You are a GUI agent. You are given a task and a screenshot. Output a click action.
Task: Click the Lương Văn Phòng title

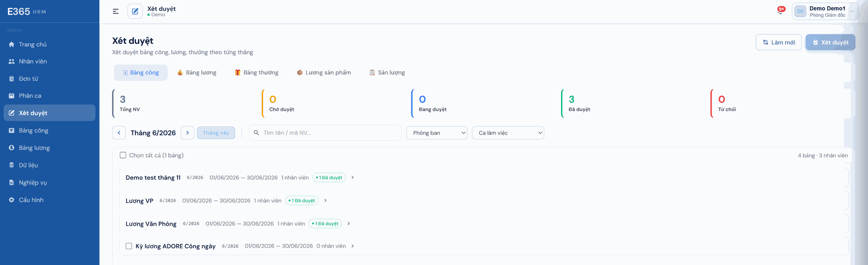[151, 223]
